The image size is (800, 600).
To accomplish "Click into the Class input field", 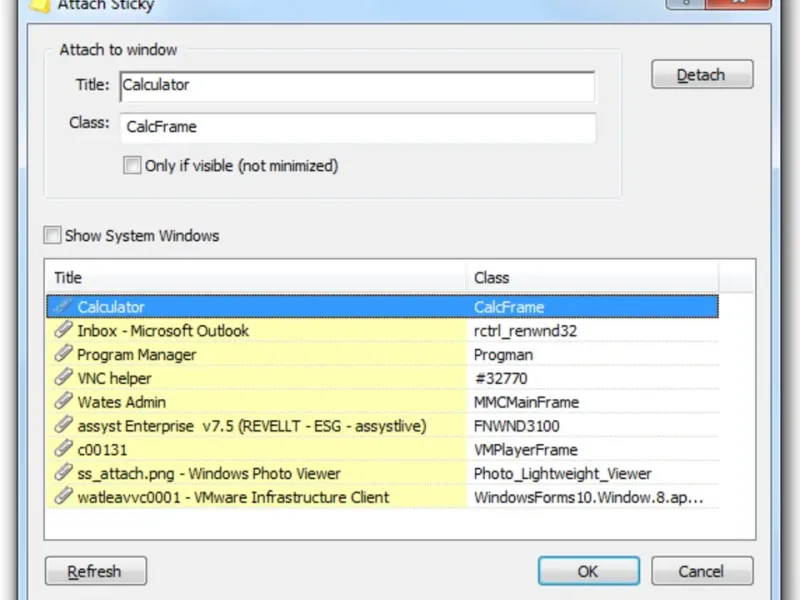I will 357,128.
